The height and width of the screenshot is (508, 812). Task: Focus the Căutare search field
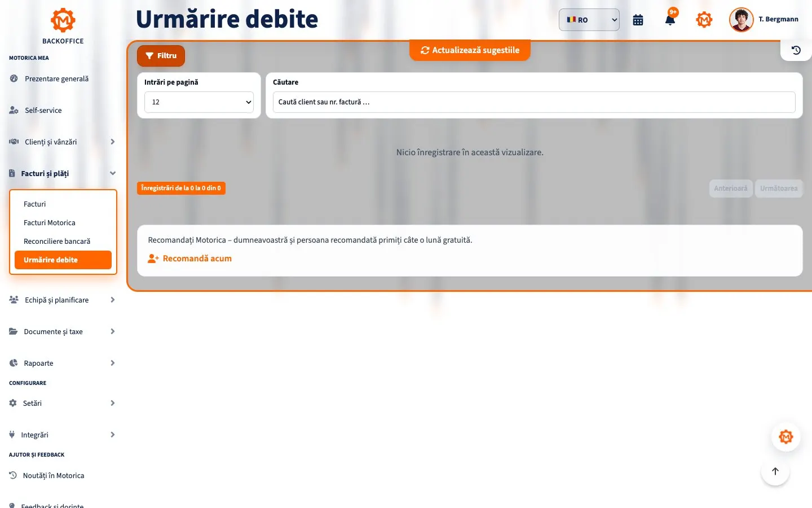click(534, 102)
